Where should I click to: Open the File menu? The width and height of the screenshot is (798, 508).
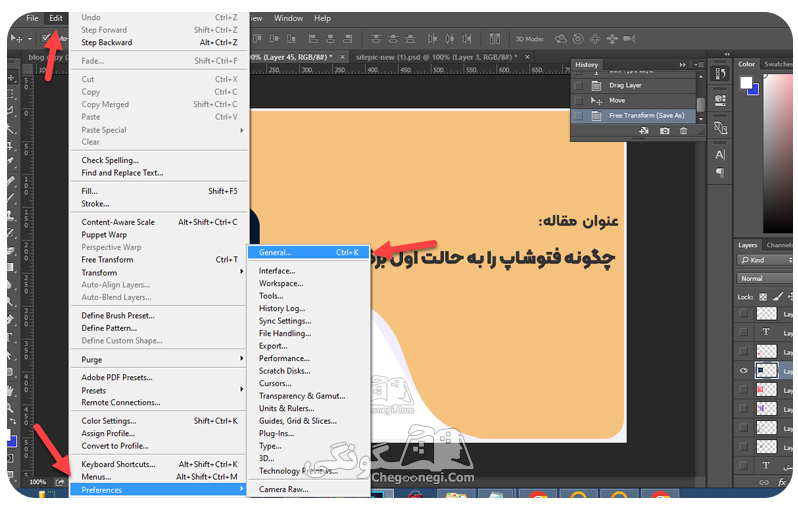point(32,18)
